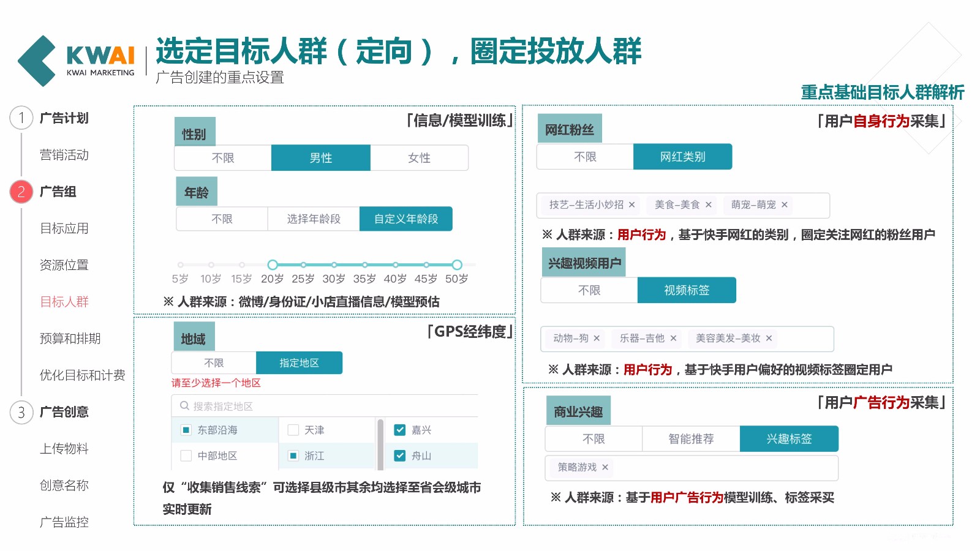The width and height of the screenshot is (980, 551).
Task: Click the search icon in 搜索指定地区
Action: point(184,406)
